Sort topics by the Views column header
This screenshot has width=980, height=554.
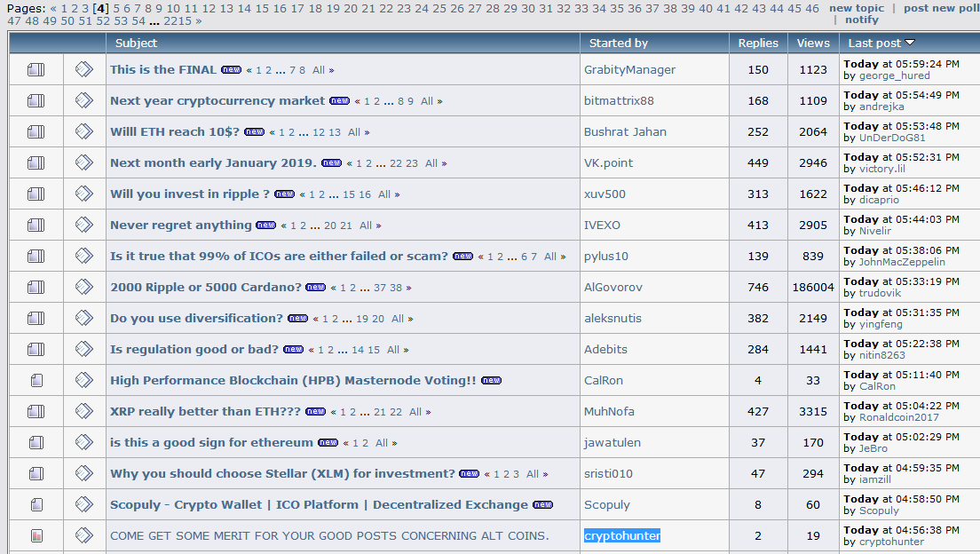click(x=813, y=44)
